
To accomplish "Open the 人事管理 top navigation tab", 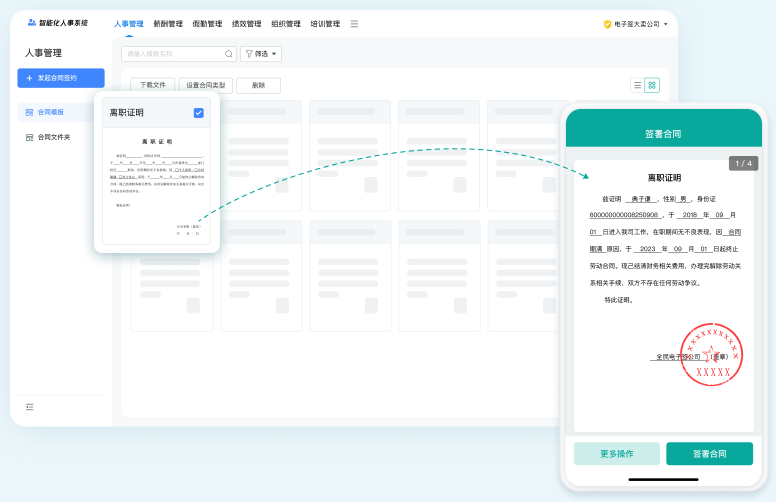I will coord(129,24).
